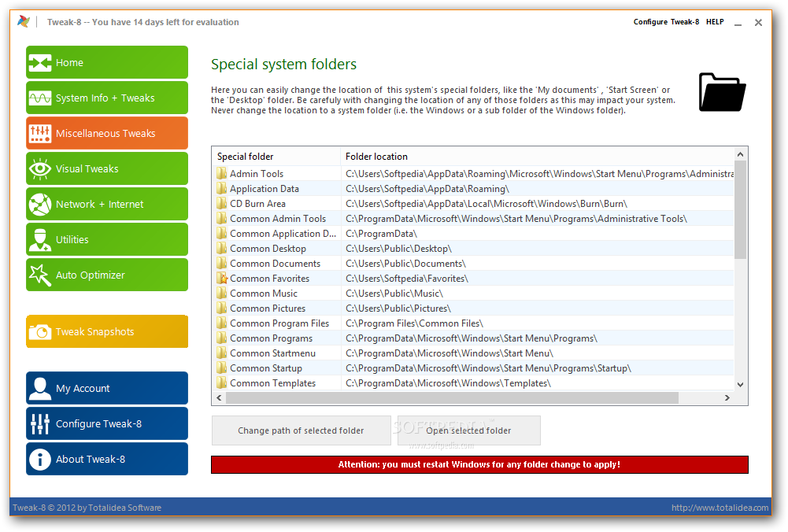The width and height of the screenshot is (788, 532).
Task: Open the Home section label
Action: [69, 63]
